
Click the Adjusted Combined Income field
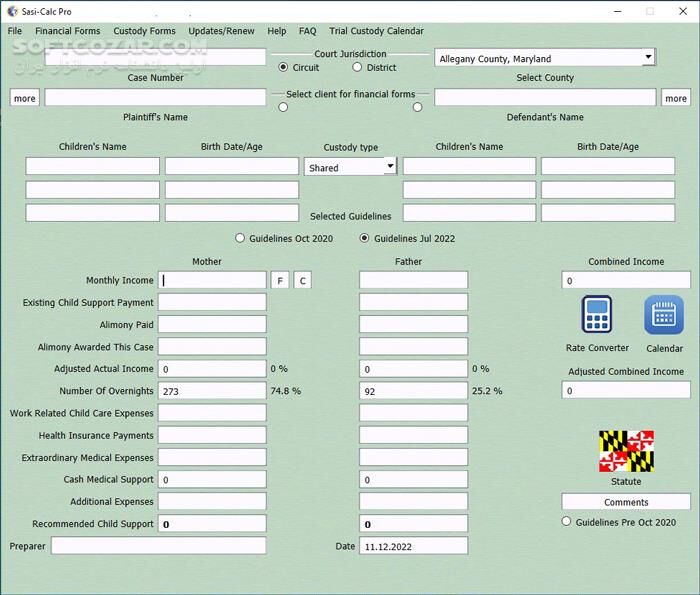click(x=626, y=390)
